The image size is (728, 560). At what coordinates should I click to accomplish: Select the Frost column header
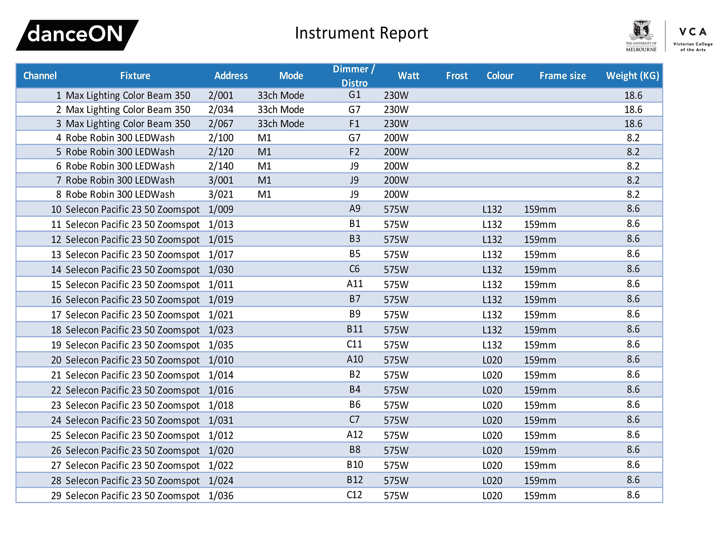tap(456, 76)
